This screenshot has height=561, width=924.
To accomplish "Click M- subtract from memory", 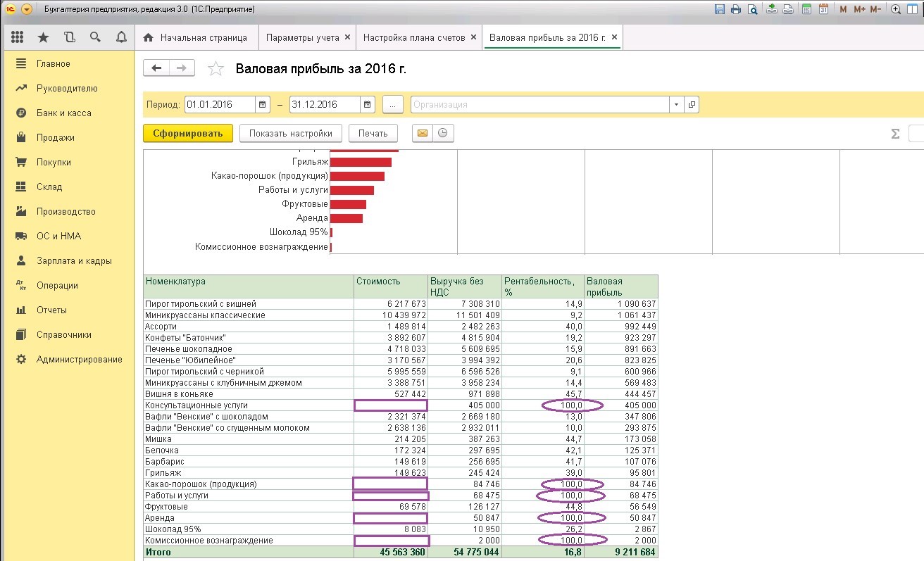I will (875, 9).
